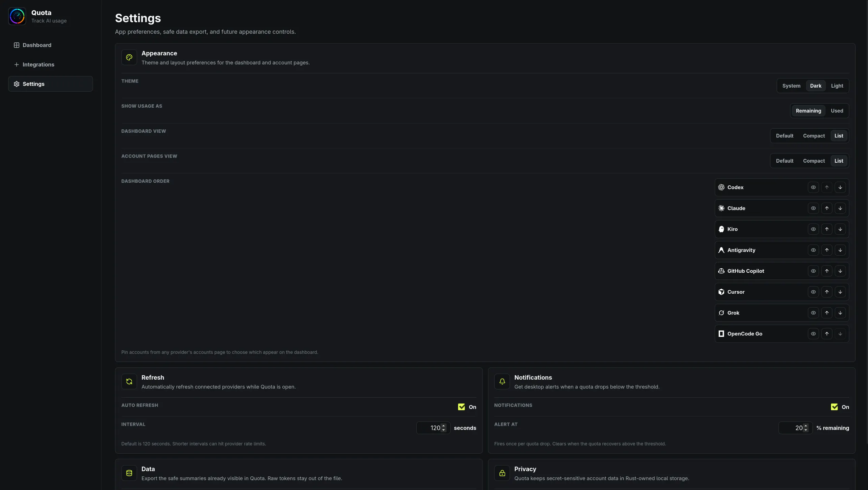Toggle Claude visibility eye icon
The width and height of the screenshot is (868, 490).
coord(813,208)
